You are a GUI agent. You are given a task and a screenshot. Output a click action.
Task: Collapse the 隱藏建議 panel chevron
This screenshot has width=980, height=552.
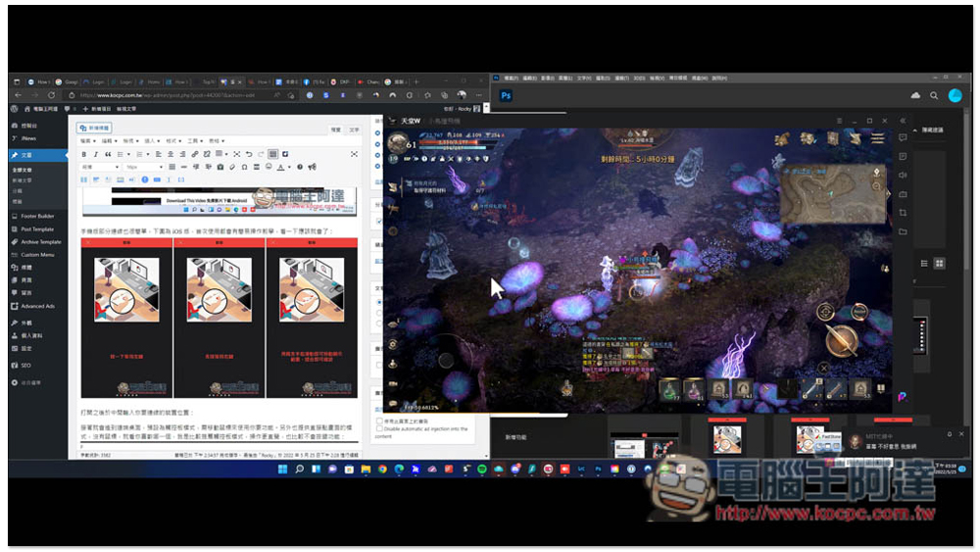pyautogui.click(x=915, y=130)
